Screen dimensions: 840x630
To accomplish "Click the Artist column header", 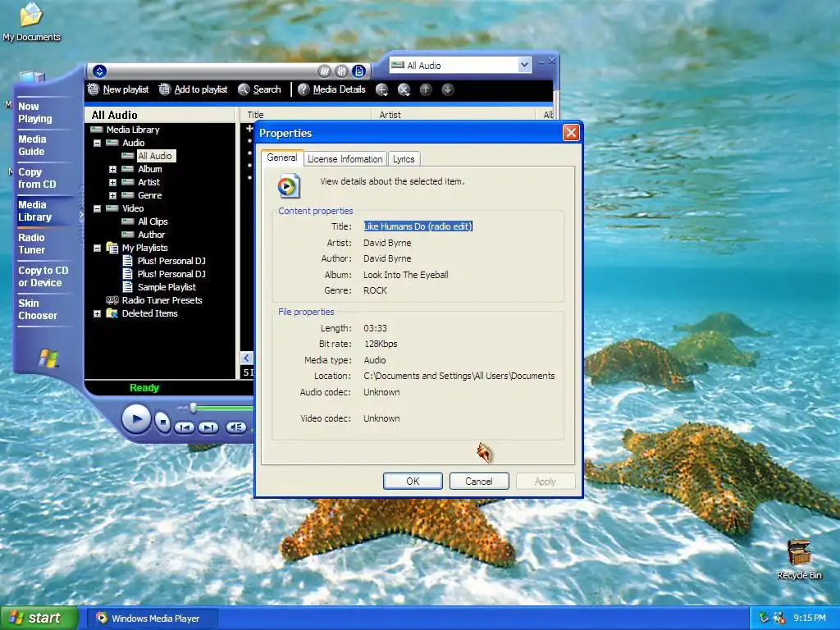I will coord(453,115).
